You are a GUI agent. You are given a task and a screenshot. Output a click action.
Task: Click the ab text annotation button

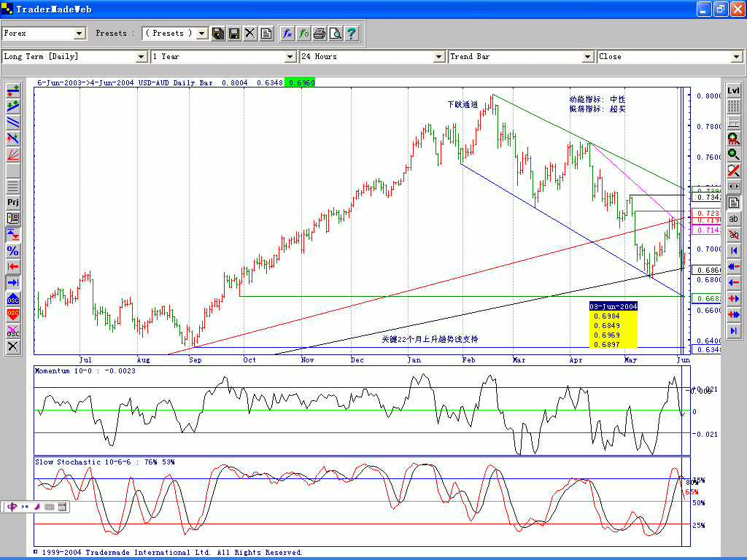(x=733, y=219)
